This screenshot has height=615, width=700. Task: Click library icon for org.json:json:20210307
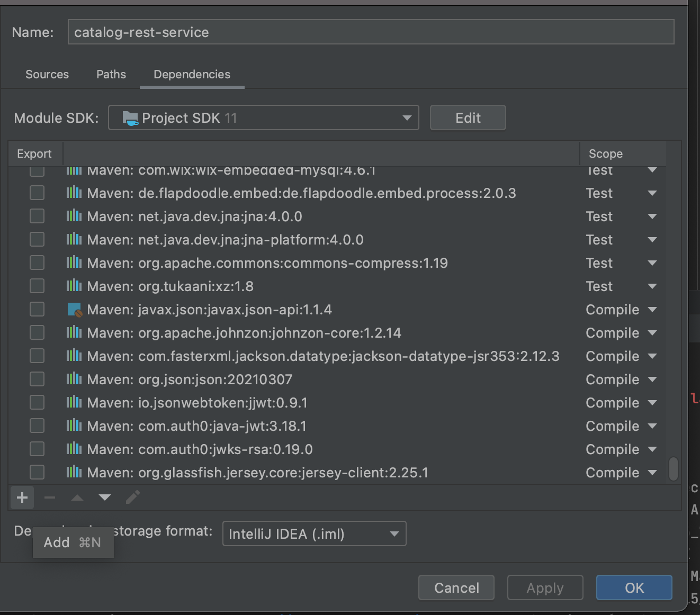coord(74,379)
